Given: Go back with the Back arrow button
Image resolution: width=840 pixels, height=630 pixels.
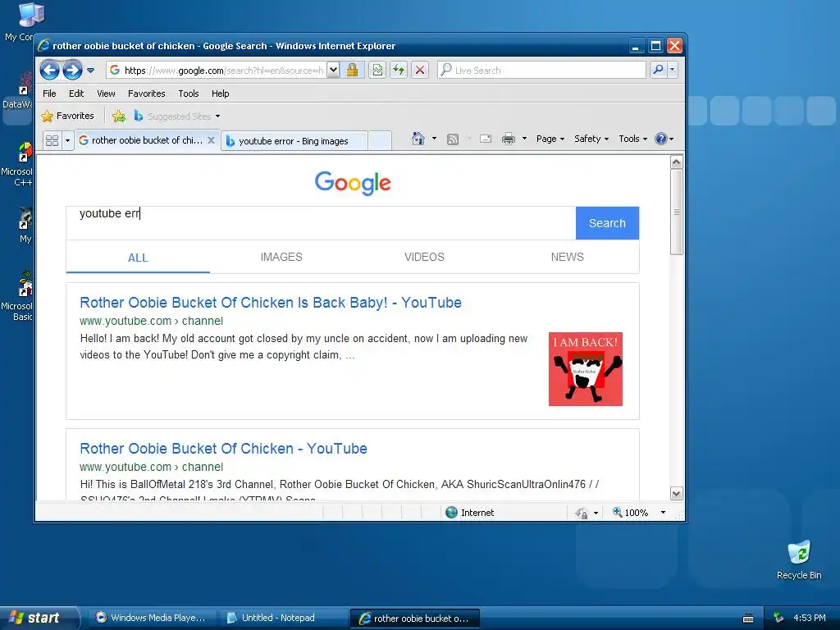Looking at the screenshot, I should pyautogui.click(x=49, y=71).
